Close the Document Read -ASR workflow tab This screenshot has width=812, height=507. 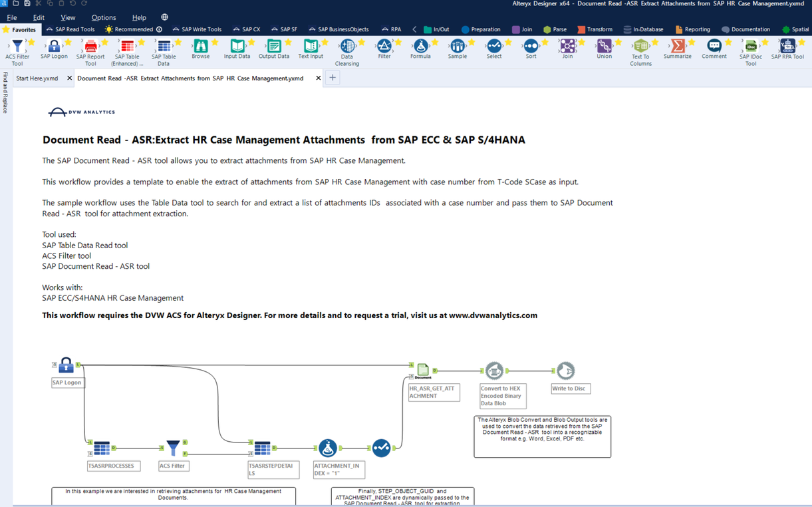click(x=318, y=78)
